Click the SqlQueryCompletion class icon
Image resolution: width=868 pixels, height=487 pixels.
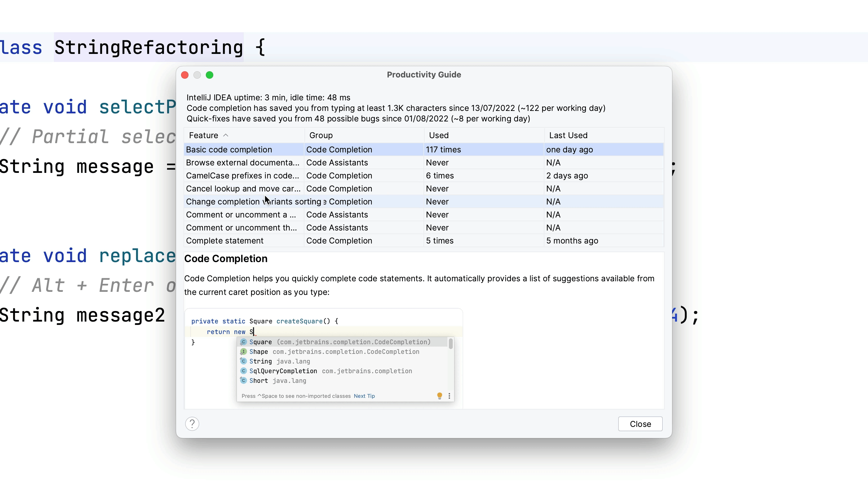click(244, 371)
